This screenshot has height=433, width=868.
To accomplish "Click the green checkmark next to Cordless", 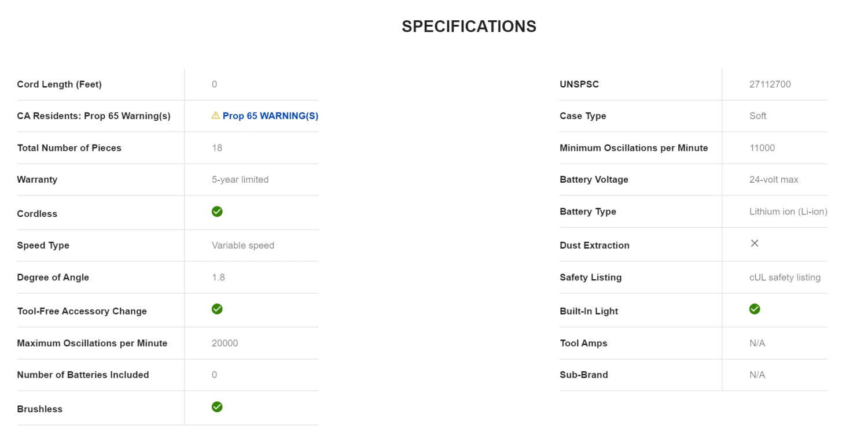I will pyautogui.click(x=217, y=212).
